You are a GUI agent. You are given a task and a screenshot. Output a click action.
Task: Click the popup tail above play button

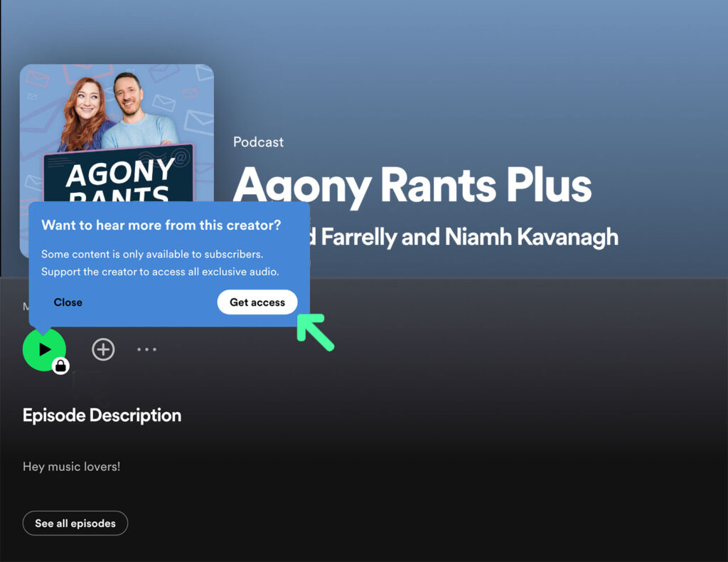pos(43,330)
